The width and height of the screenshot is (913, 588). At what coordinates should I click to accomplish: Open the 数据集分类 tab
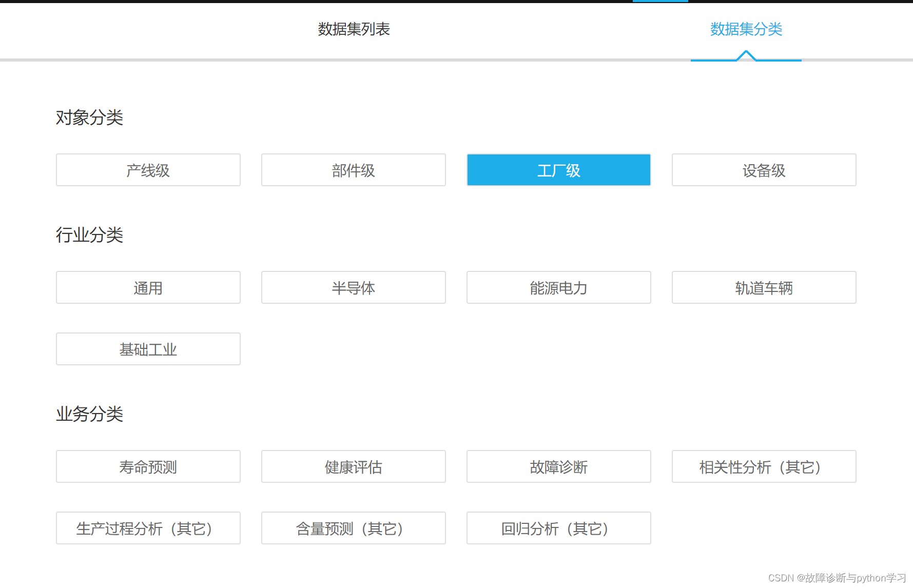pos(746,29)
